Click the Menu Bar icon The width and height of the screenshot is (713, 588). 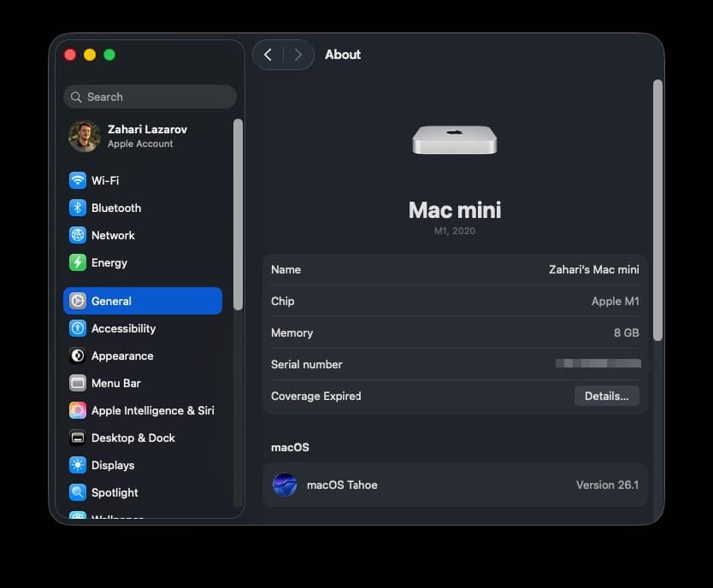pyautogui.click(x=78, y=383)
